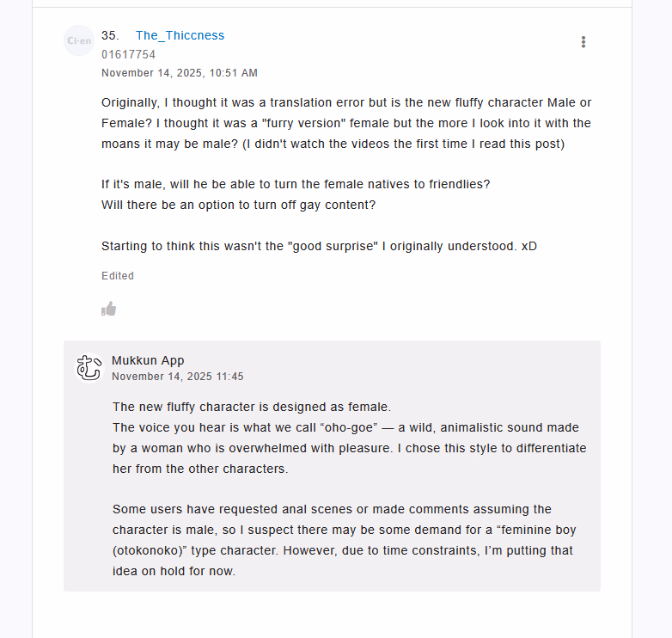Click the line "idea on hold for now"

[x=174, y=571]
